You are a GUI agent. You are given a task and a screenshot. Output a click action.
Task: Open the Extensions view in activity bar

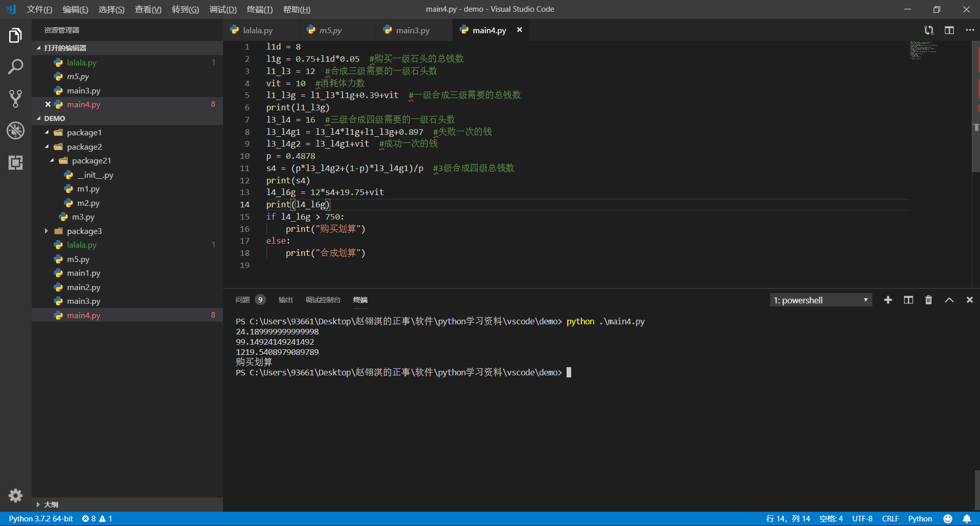[x=15, y=162]
